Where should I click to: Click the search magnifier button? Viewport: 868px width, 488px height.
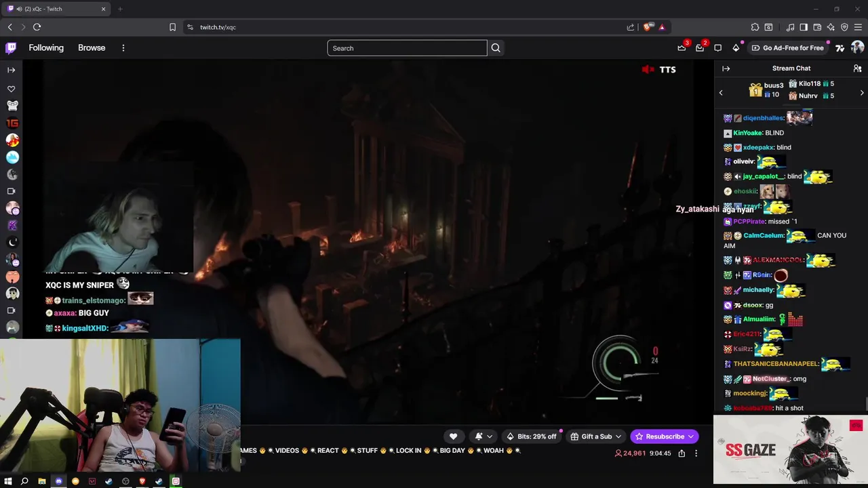pyautogui.click(x=496, y=48)
